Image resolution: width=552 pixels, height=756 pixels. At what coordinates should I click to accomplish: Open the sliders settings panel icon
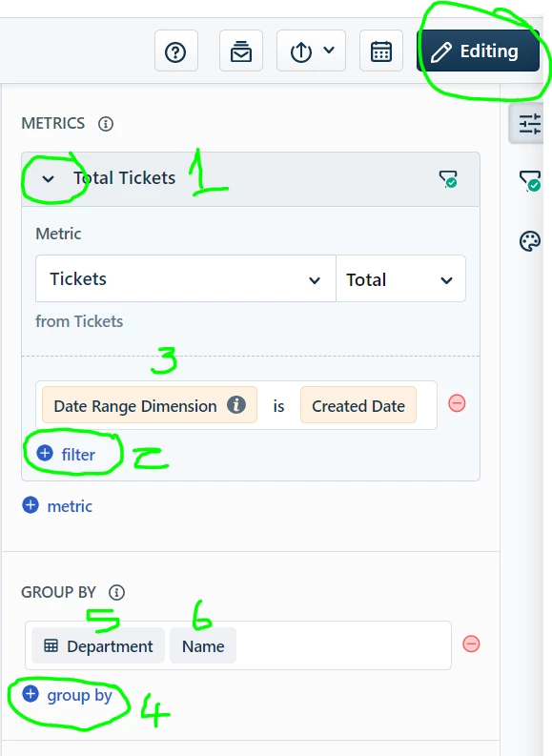point(529,123)
